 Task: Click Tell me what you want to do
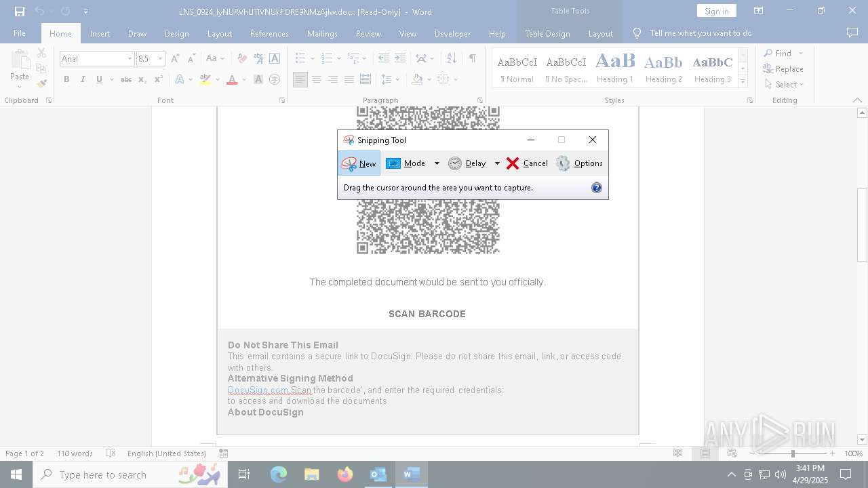pos(701,33)
